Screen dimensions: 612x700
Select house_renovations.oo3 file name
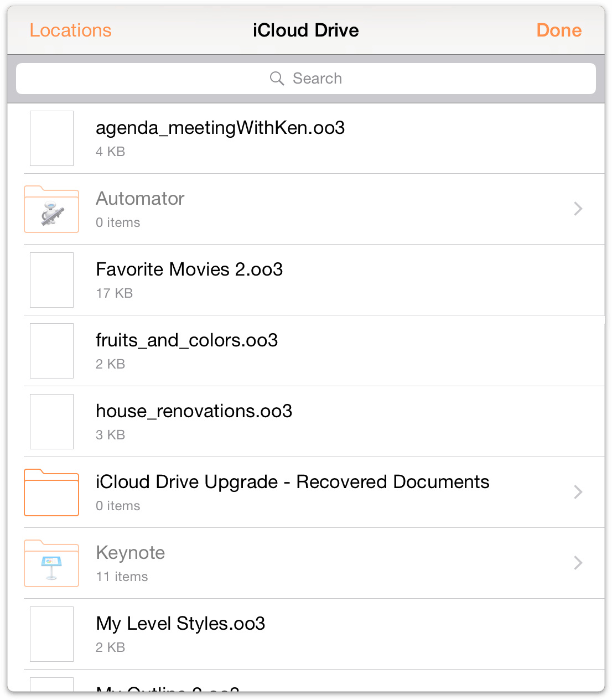[x=194, y=411]
